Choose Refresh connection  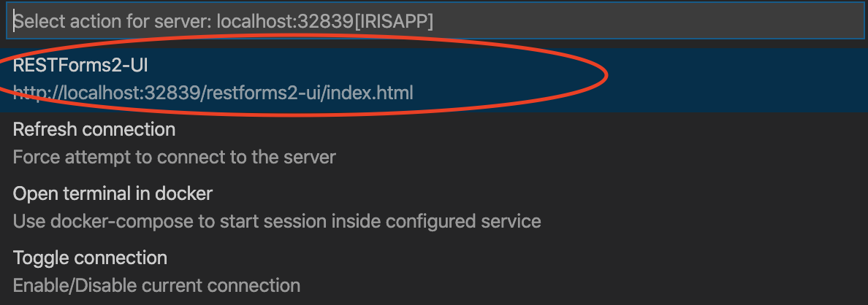(x=94, y=130)
